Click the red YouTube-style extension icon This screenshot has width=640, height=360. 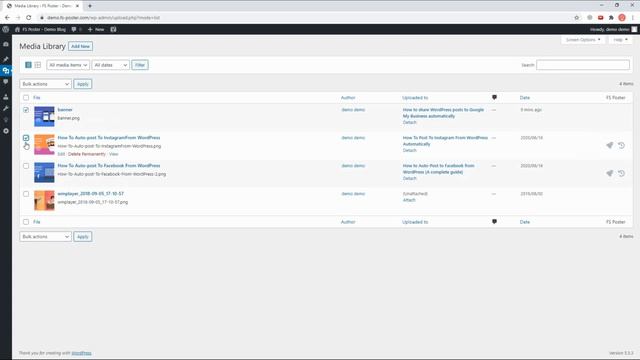tap(600, 18)
